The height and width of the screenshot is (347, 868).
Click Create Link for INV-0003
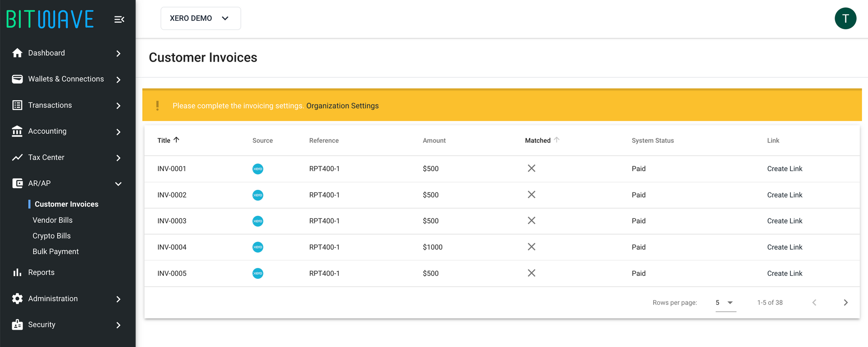[x=785, y=221]
